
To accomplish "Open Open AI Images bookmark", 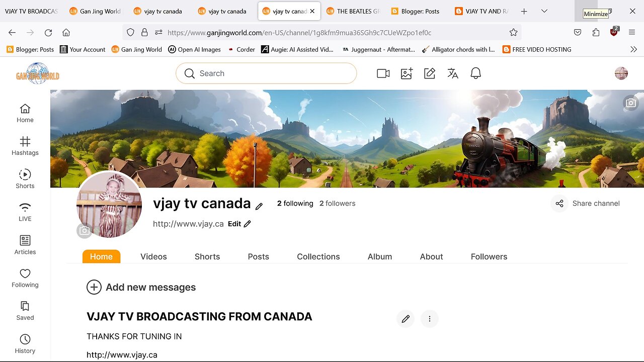I will point(195,49).
